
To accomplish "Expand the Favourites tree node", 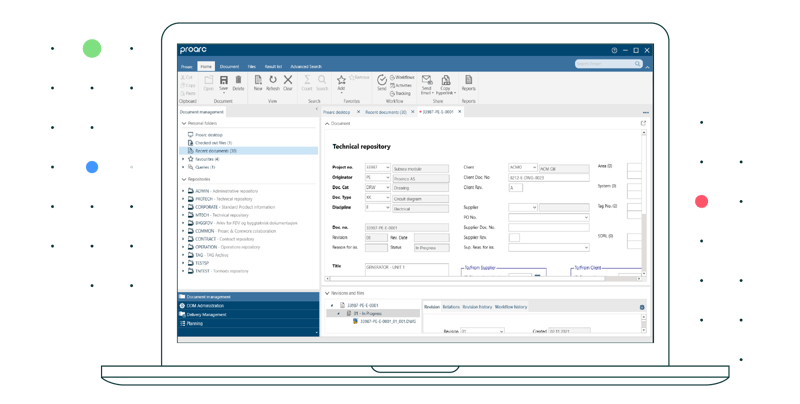I will 183,159.
